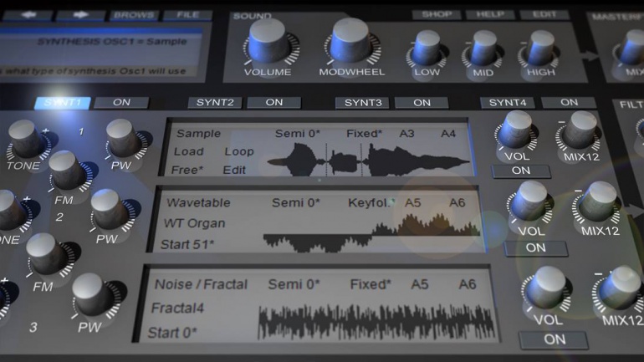Change Keyfol.* mode in Wavetable display

(x=371, y=203)
